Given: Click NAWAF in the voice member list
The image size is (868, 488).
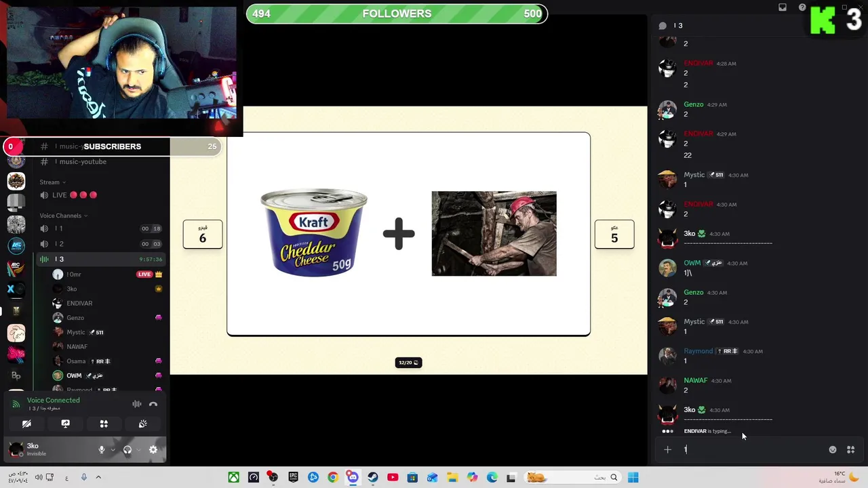Looking at the screenshot, I should click(77, 346).
